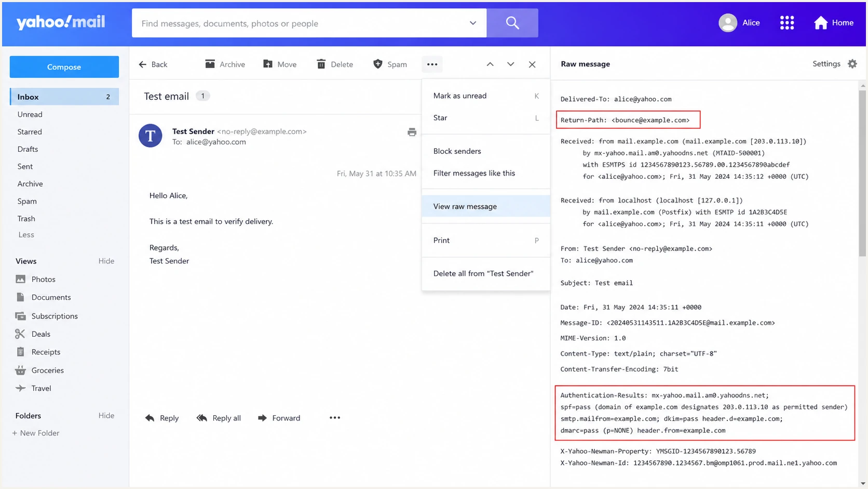Click the message count badge beside subject

203,96
